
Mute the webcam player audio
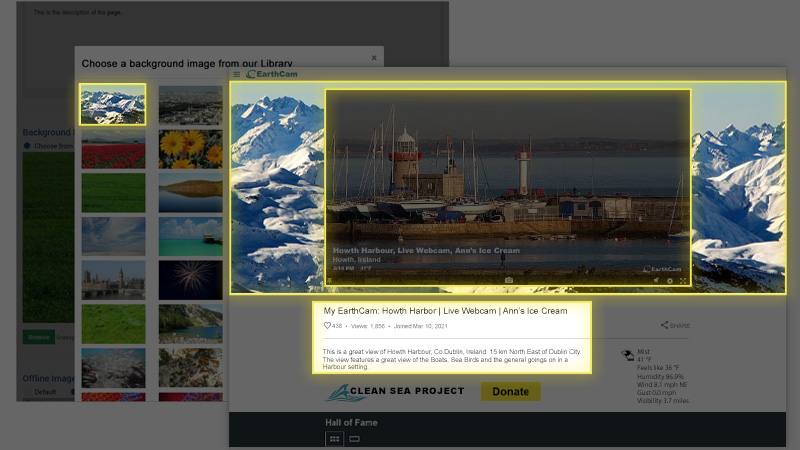tap(656, 281)
